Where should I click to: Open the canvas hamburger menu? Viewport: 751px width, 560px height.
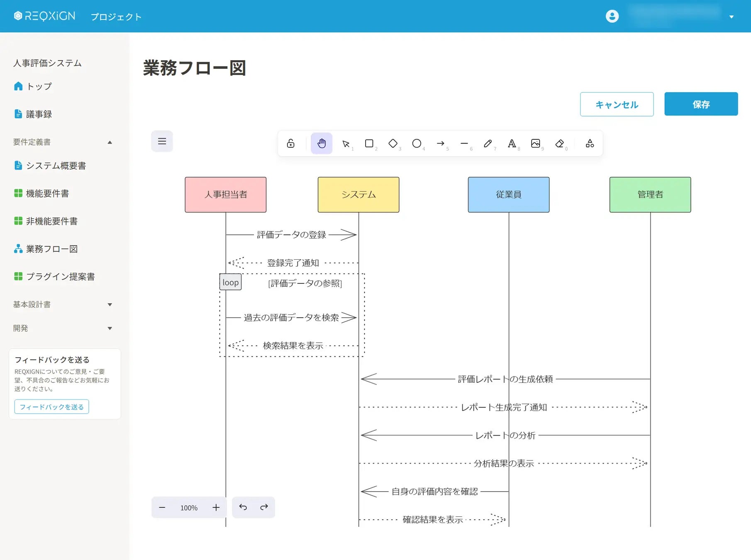click(162, 141)
